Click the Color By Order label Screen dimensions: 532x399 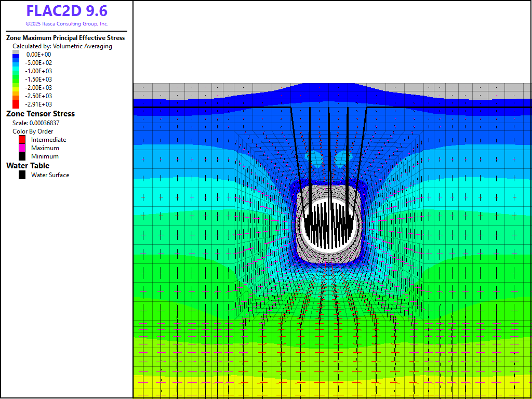tap(33, 131)
